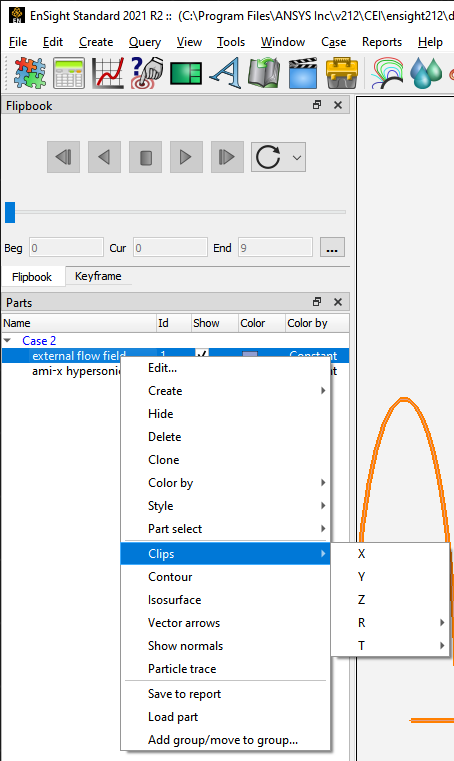Close the Parts panel

338,302
